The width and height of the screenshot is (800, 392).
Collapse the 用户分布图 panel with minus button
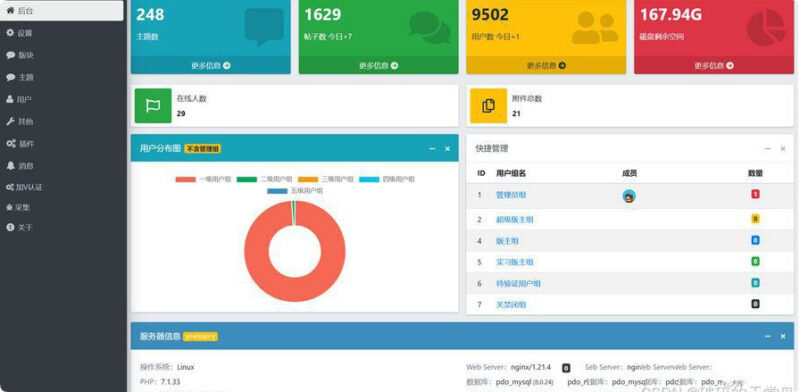pos(432,149)
